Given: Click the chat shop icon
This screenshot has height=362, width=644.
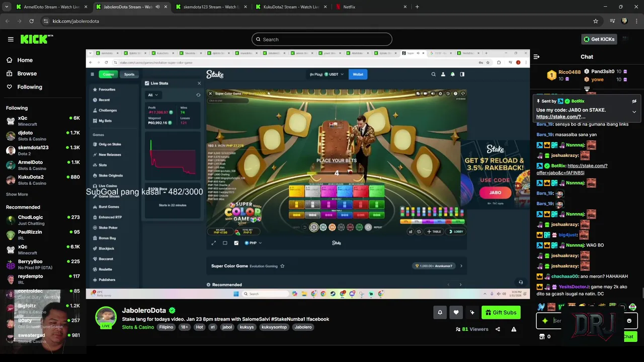Looking at the screenshot, I should pyautogui.click(x=542, y=337).
